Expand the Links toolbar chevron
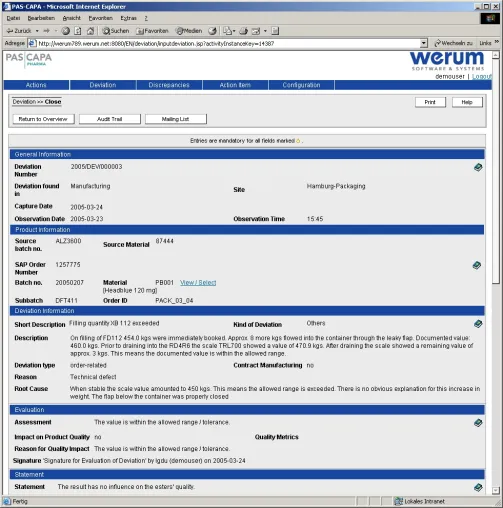Screen dimensions: 503x508 tap(497, 42)
